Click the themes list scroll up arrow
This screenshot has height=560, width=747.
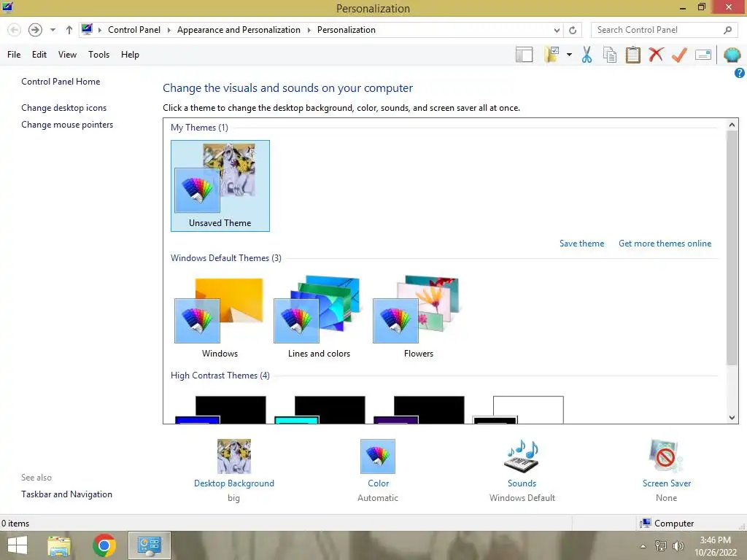point(732,125)
